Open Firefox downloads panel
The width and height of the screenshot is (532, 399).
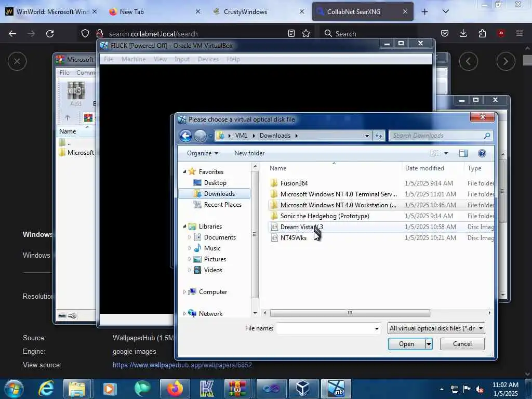pyautogui.click(x=463, y=33)
